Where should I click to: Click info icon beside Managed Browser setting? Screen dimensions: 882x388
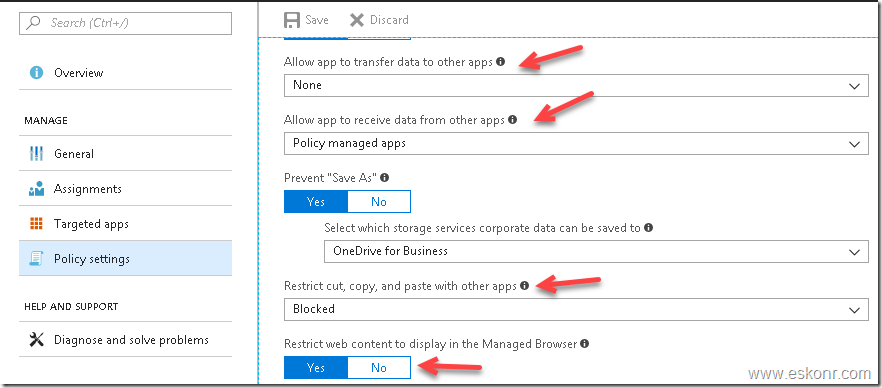[x=584, y=343]
